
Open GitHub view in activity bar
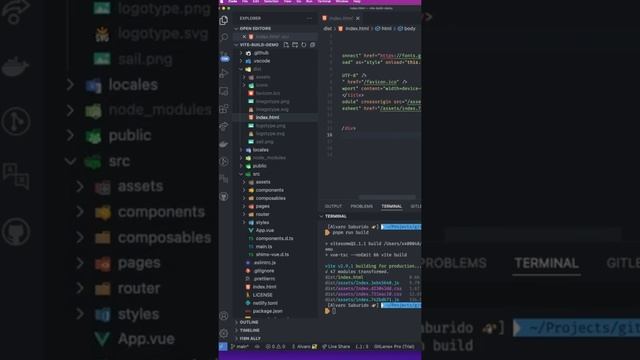point(224,197)
